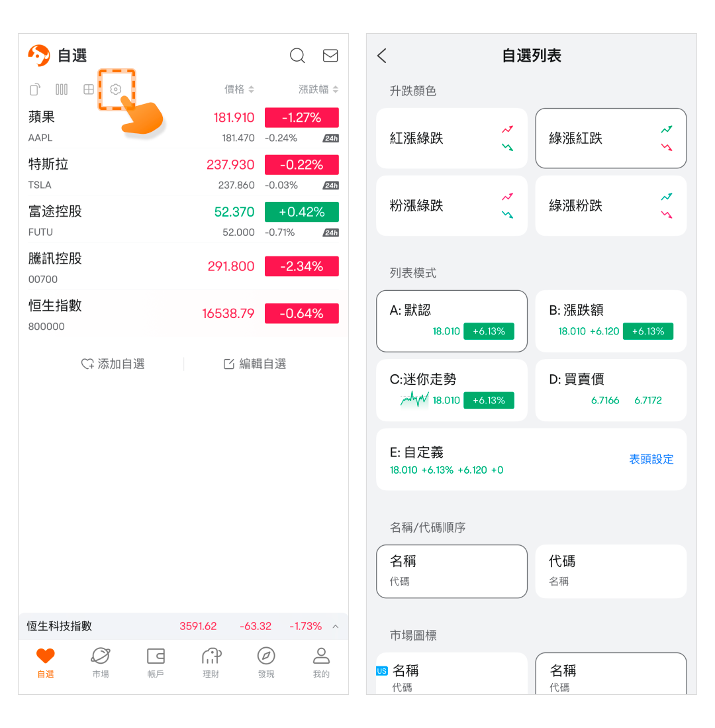This screenshot has width=715, height=728.
Task: Choose list mode B: 漲跌額
Action: pos(610,321)
